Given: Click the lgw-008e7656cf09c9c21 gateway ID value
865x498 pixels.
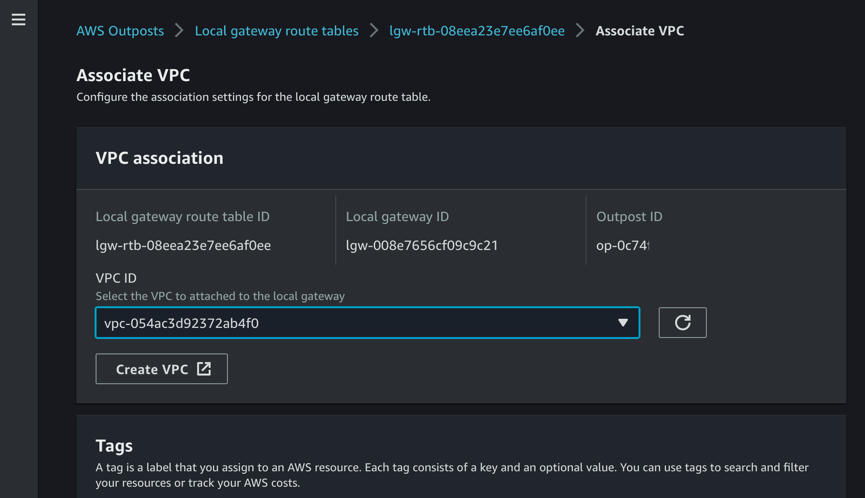Looking at the screenshot, I should pos(422,245).
